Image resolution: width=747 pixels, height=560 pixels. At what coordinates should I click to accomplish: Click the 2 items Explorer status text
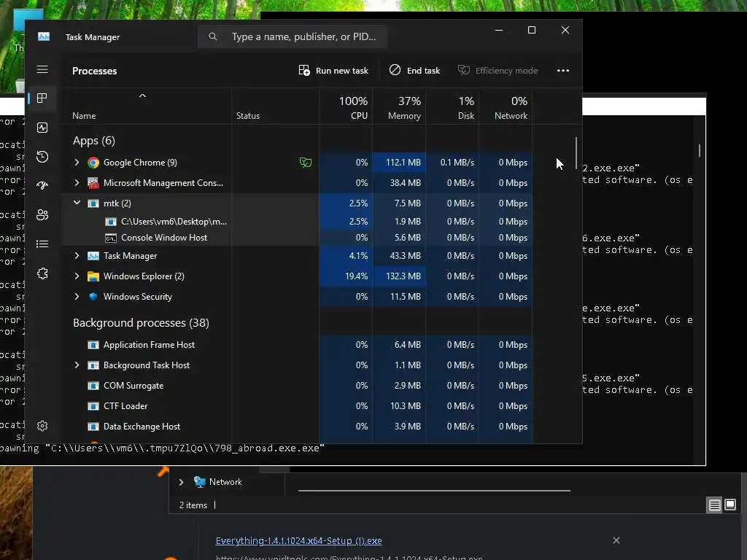coord(193,505)
